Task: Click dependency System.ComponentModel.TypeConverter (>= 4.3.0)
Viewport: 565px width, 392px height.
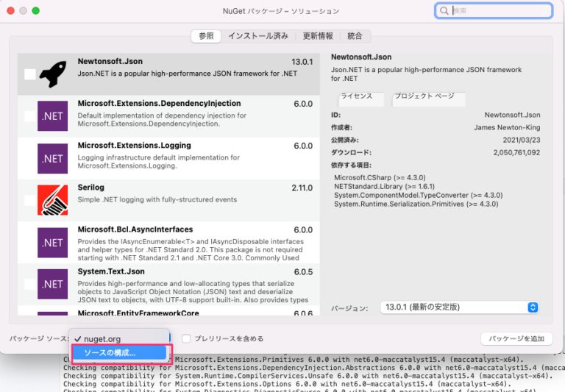Action: coord(419,196)
